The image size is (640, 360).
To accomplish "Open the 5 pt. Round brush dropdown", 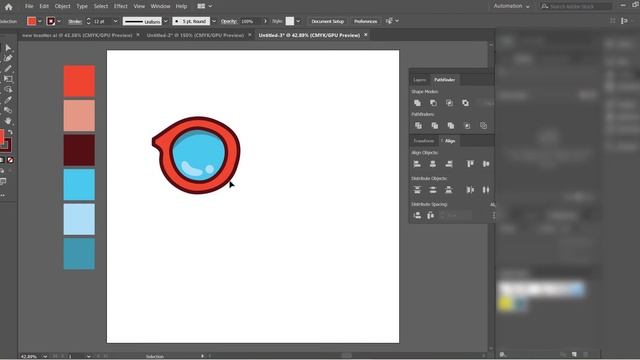I will (x=213, y=21).
